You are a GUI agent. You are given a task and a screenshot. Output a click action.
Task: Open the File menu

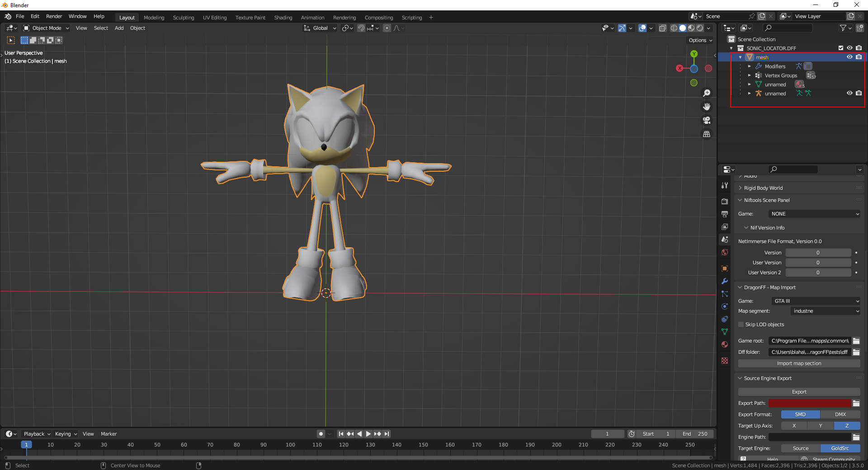(x=20, y=16)
